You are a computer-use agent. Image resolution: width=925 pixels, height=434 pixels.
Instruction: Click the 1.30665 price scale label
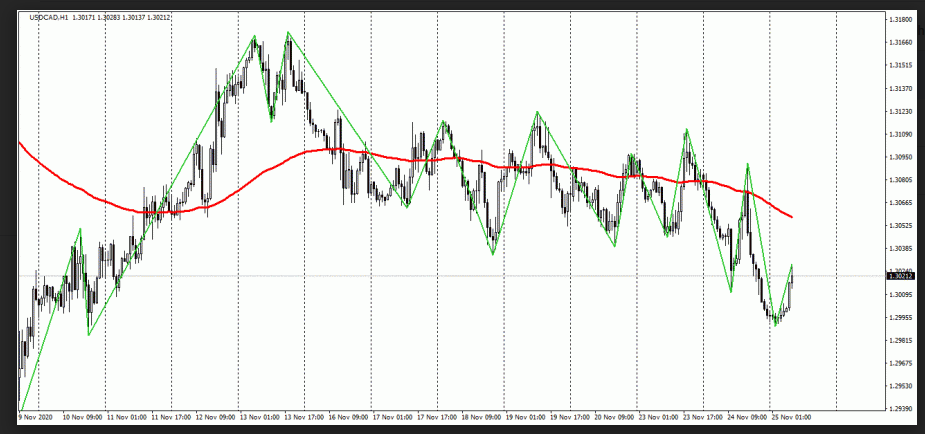[x=900, y=203]
